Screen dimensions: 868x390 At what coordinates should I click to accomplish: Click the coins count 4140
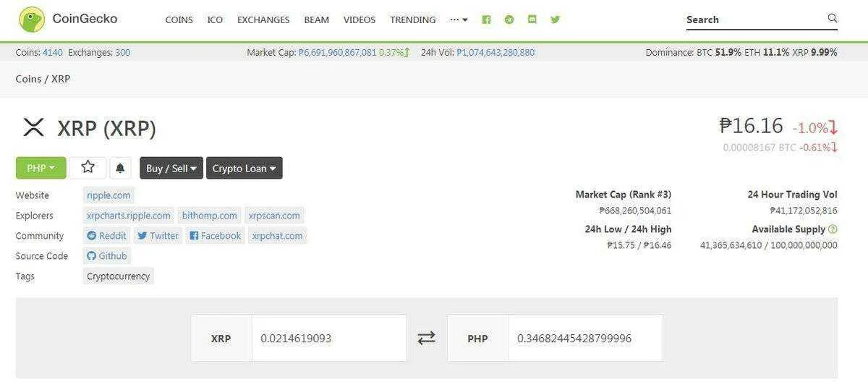click(x=53, y=52)
